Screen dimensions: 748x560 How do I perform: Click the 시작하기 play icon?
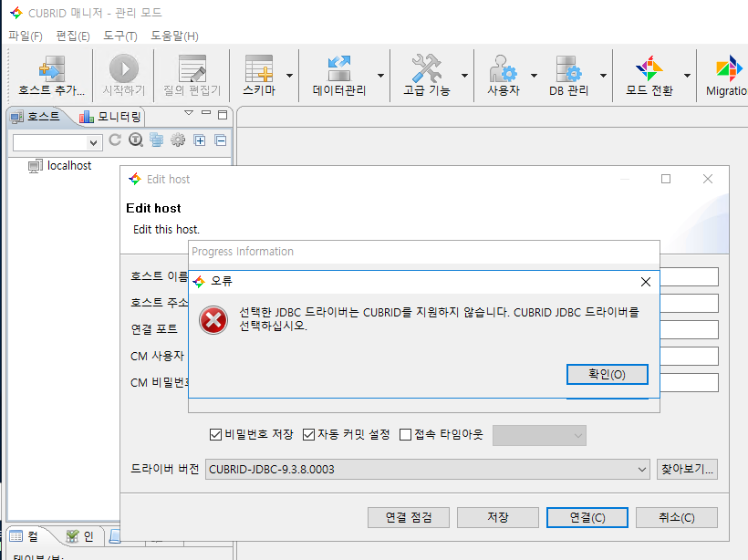pyautogui.click(x=123, y=68)
